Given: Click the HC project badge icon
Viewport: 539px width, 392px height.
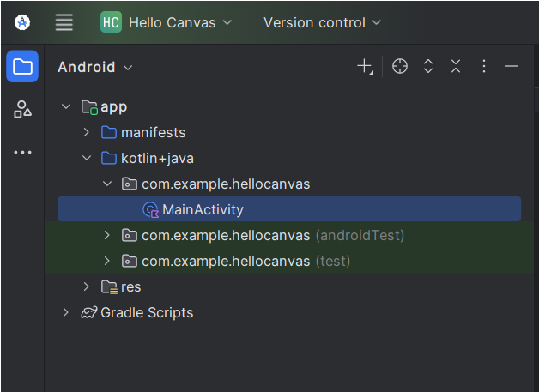Looking at the screenshot, I should 111,22.
